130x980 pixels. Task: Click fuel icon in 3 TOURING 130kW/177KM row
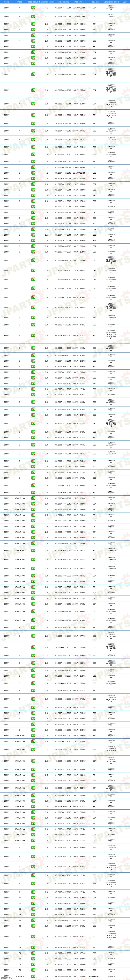(34, 527)
